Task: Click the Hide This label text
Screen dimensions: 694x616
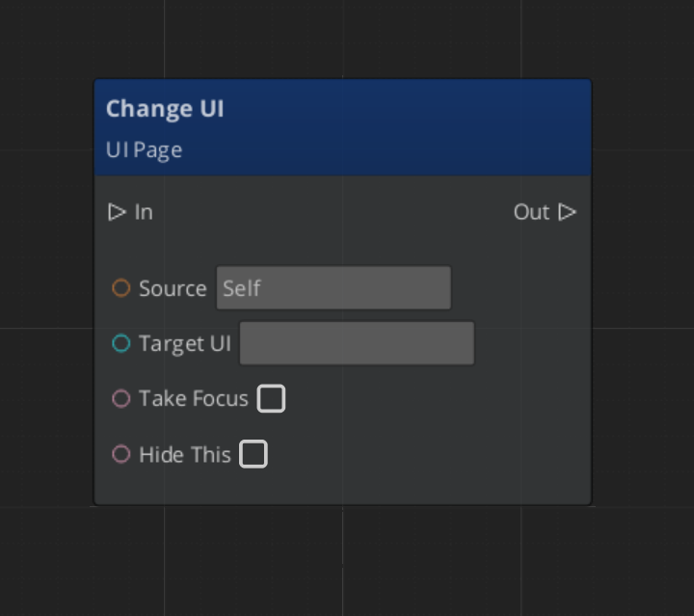Action: 184,454
